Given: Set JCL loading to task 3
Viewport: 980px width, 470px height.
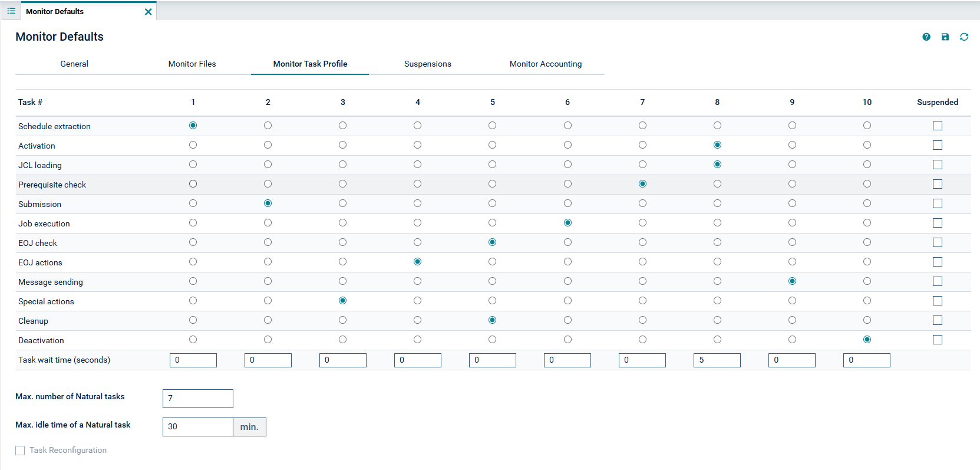Looking at the screenshot, I should click(x=342, y=165).
